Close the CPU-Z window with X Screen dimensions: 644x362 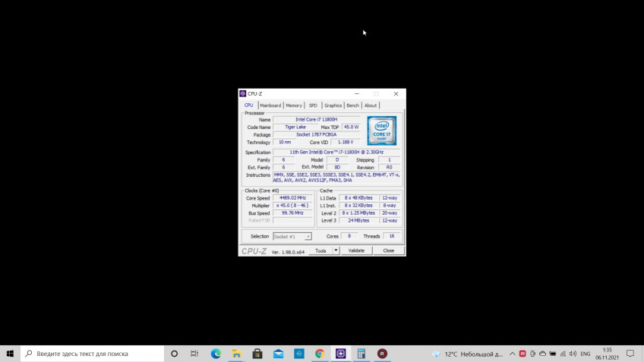click(x=396, y=93)
